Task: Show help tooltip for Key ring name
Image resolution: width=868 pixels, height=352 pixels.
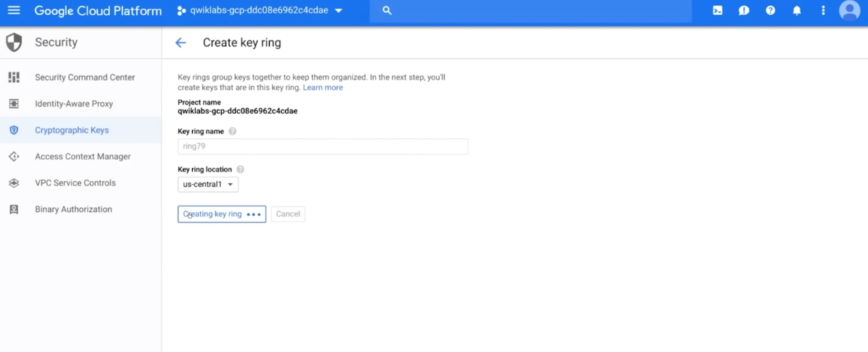Action: pos(233,132)
